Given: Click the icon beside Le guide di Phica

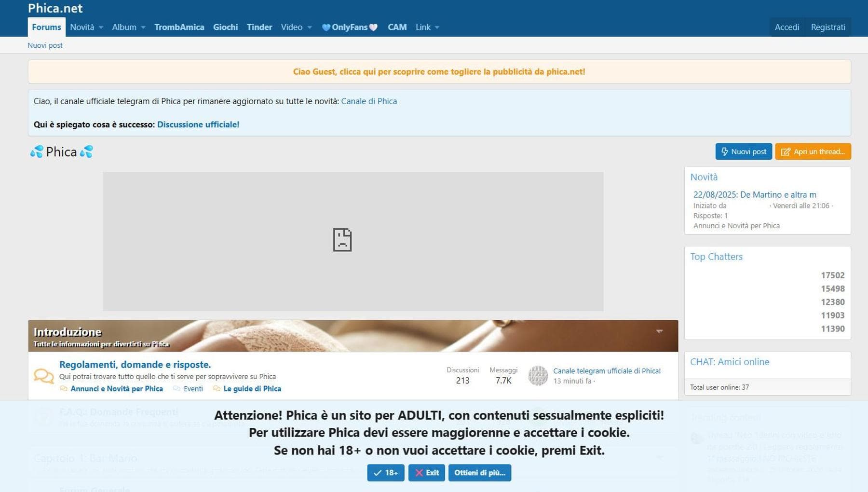Looking at the screenshot, I should point(217,388).
